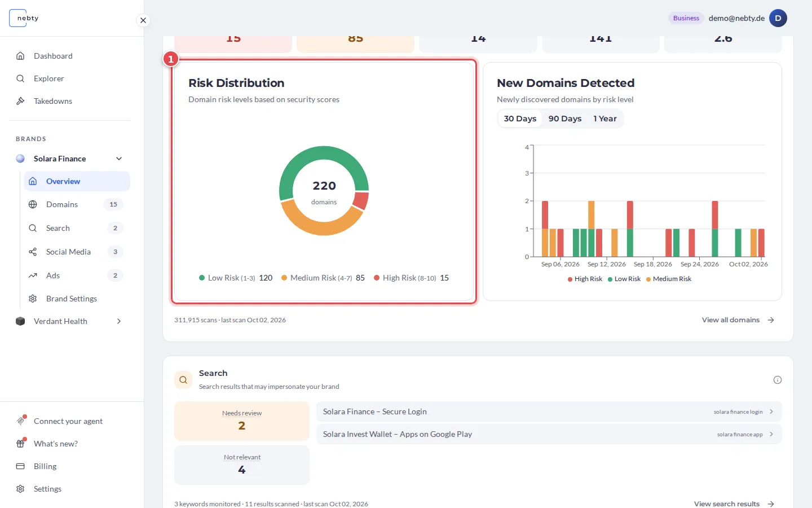
Task: Select the 30 Days range tab
Action: coord(520,119)
